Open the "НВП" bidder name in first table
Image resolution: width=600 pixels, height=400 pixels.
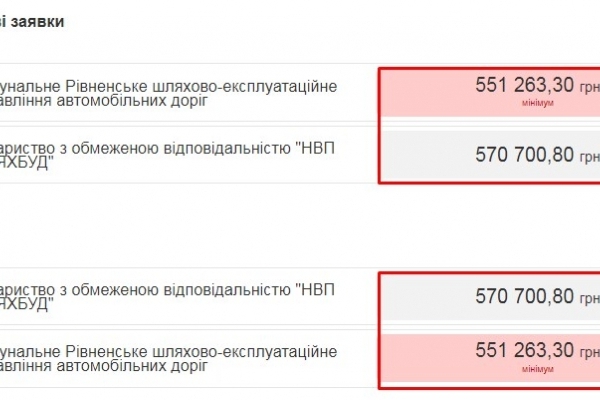[x=316, y=147]
